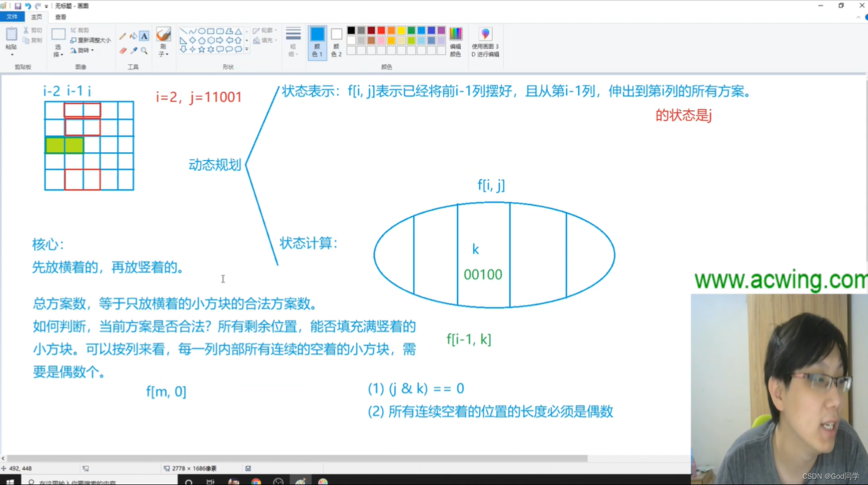868x485 pixels.
Task: Click the 剪切 (Cut) button
Action: pos(32,30)
